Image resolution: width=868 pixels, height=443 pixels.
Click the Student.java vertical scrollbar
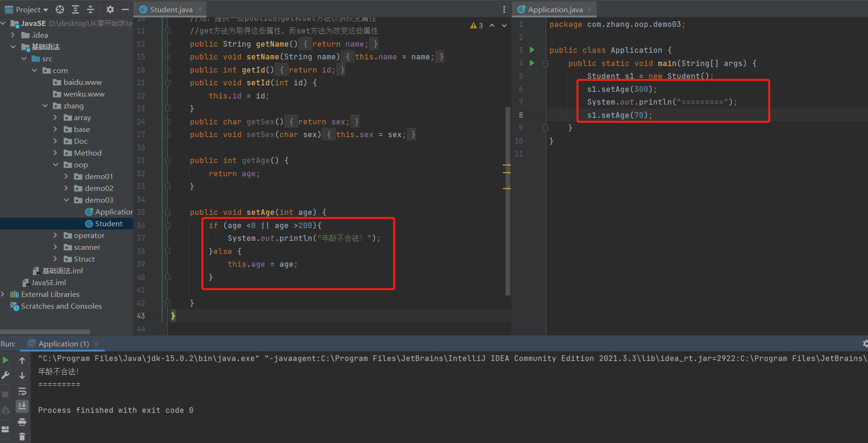click(508, 201)
